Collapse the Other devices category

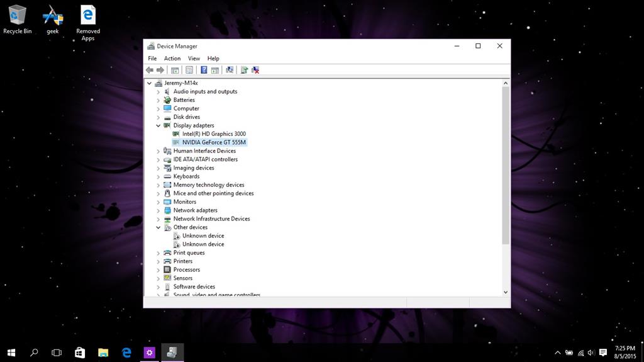[158, 227]
